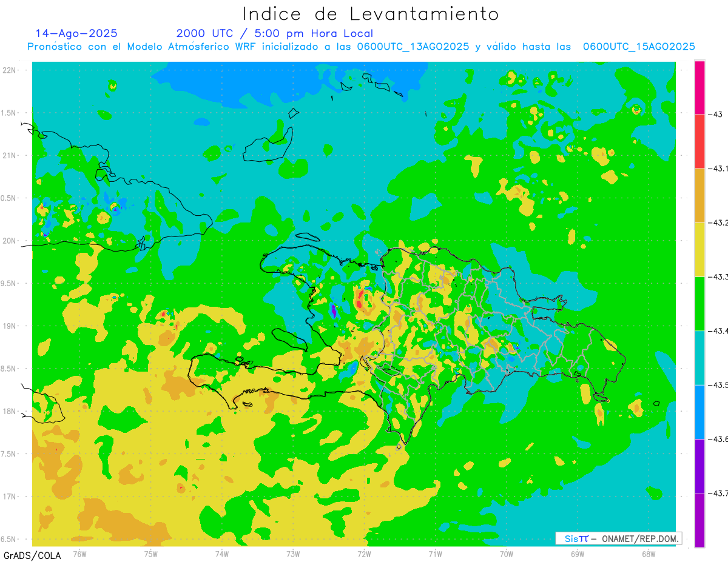Click the yellow color bar segment above -43.3

(x=699, y=249)
